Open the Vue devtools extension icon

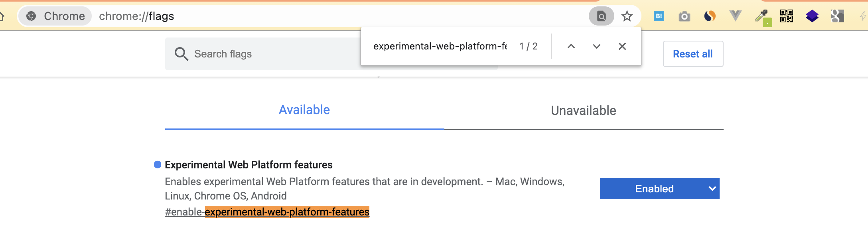[735, 16]
